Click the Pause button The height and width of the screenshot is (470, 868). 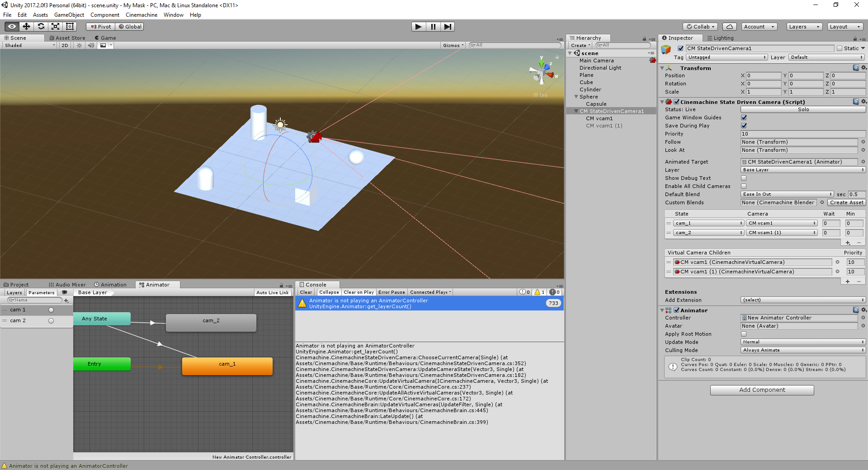tap(433, 26)
